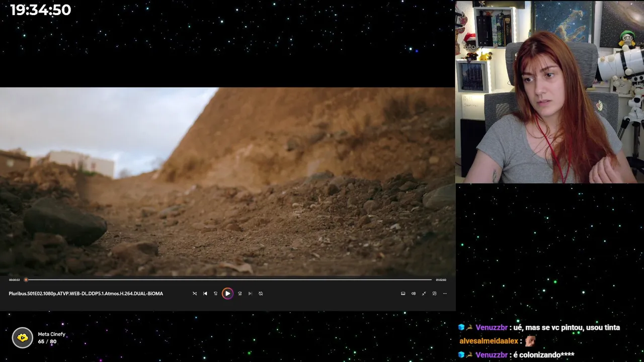The width and height of the screenshot is (644, 362).
Task: Skip forward thirty seconds
Action: [x=239, y=294]
